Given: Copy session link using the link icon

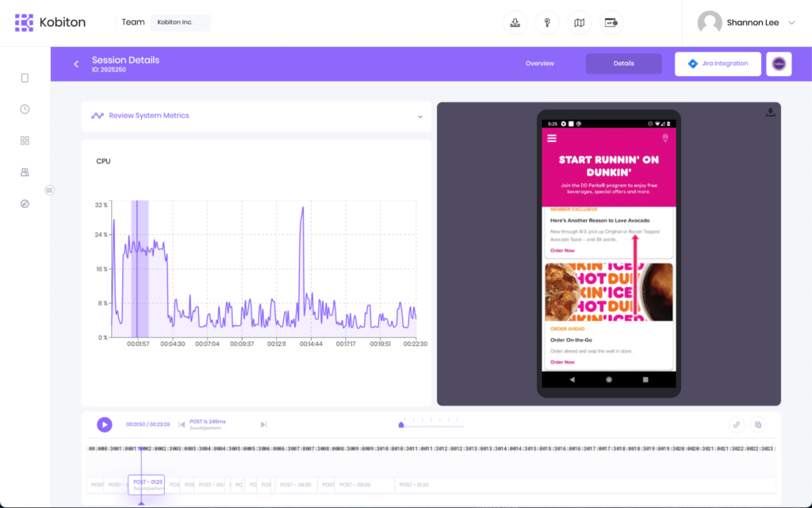Looking at the screenshot, I should pyautogui.click(x=737, y=425).
